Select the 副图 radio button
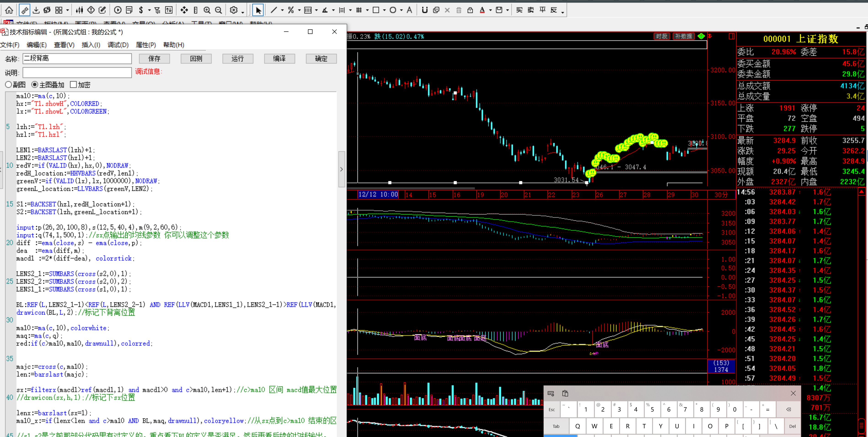The width and height of the screenshot is (868, 437). (x=8, y=85)
